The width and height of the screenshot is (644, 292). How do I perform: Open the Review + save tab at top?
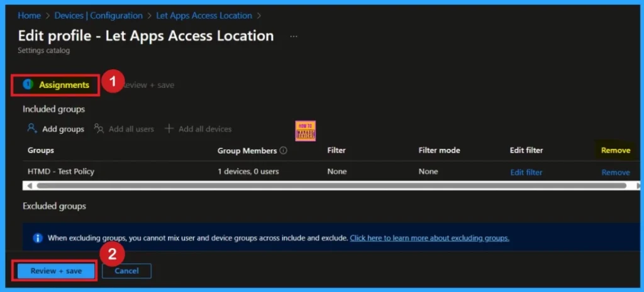[148, 85]
